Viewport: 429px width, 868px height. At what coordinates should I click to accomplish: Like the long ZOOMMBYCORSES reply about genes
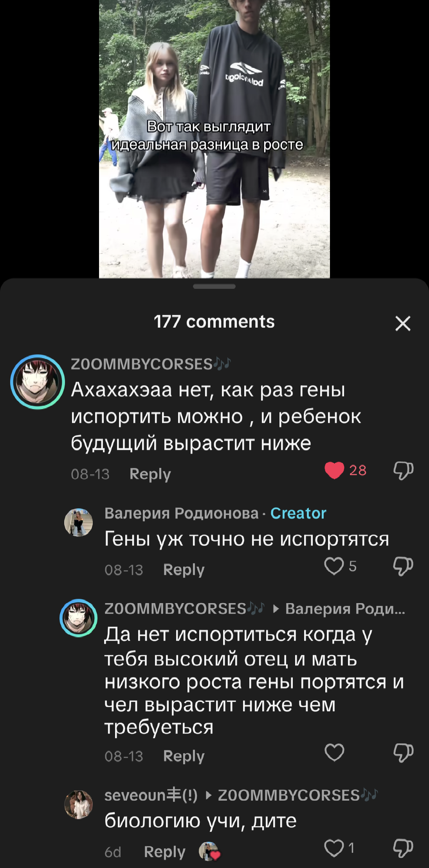click(334, 752)
